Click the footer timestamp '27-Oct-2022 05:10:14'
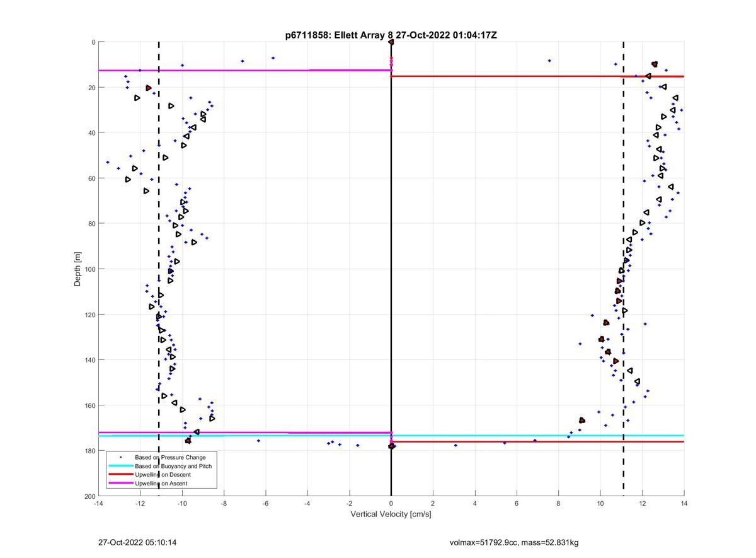This screenshot has height=558, width=756. click(x=137, y=542)
